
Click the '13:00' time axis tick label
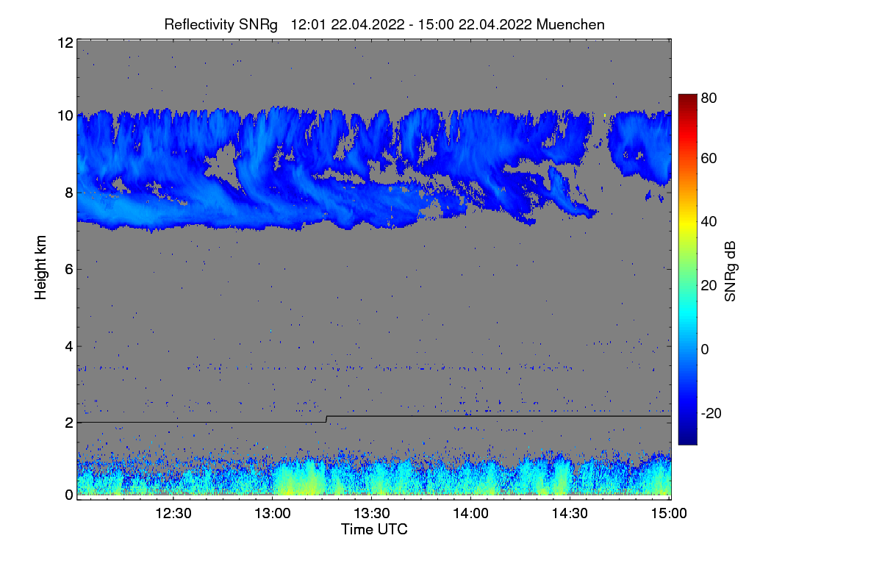point(273,513)
